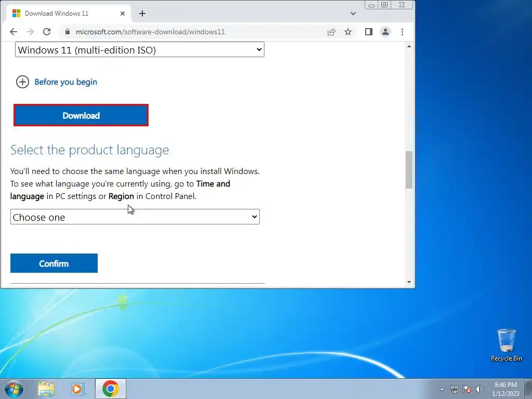Open the Choose one language dropdown
532x399 pixels.
point(135,217)
